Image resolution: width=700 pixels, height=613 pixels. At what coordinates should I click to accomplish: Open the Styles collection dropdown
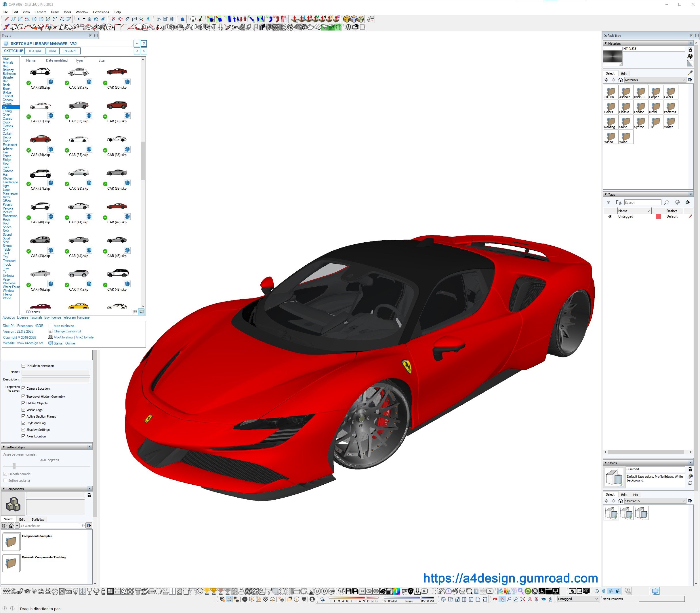click(684, 501)
